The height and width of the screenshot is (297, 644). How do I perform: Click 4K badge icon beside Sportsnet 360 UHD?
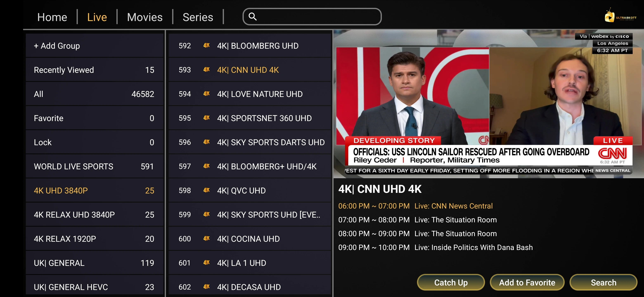206,118
